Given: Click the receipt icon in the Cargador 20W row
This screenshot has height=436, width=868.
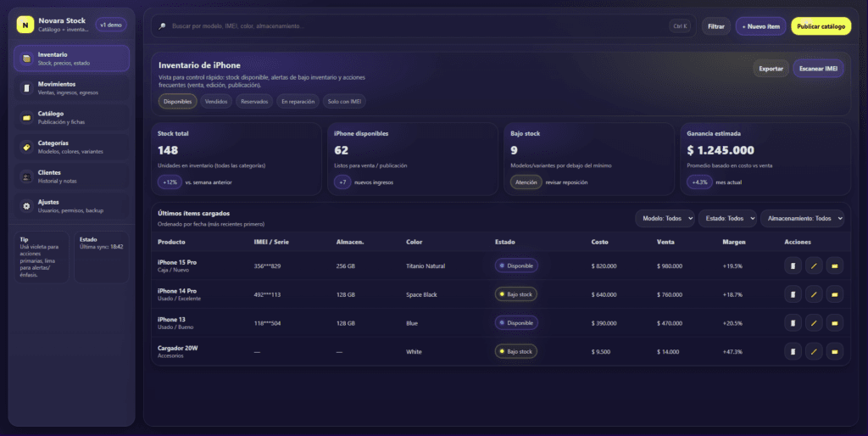Looking at the screenshot, I should pyautogui.click(x=793, y=351).
